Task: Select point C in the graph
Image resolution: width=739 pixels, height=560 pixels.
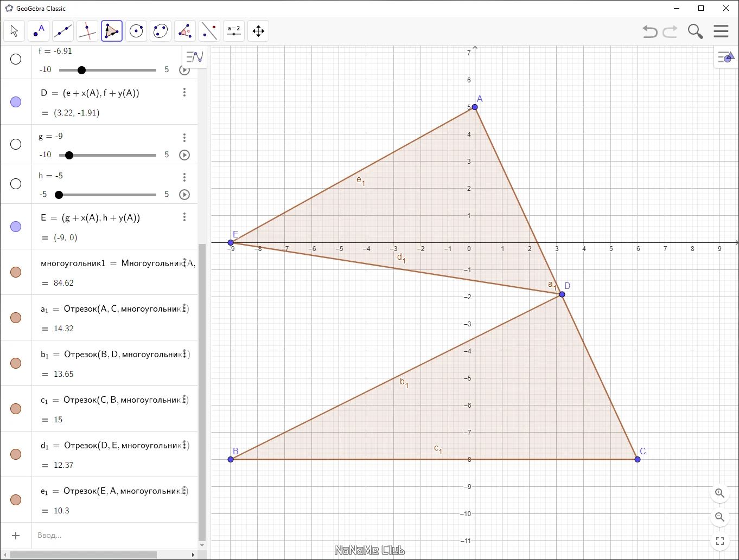Action: click(x=638, y=459)
